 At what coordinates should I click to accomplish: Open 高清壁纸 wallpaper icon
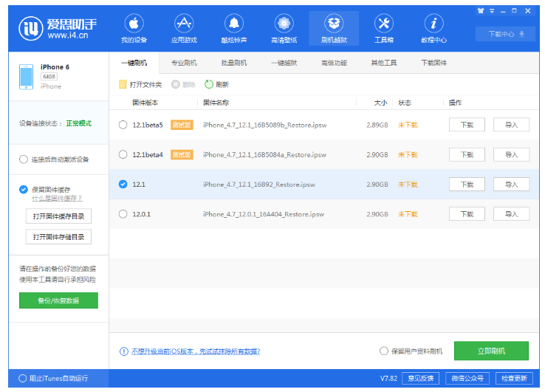pos(284,24)
